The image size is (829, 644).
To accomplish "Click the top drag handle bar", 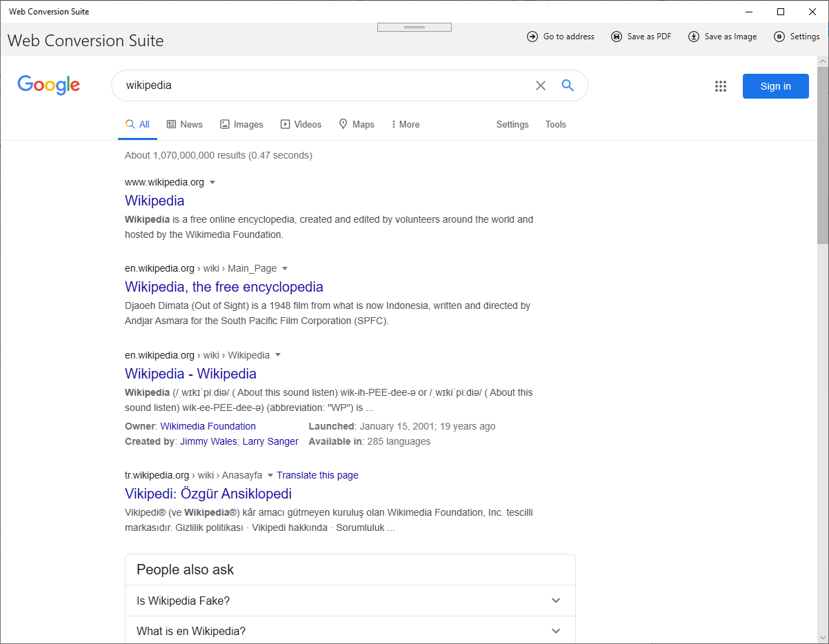I will click(x=415, y=27).
